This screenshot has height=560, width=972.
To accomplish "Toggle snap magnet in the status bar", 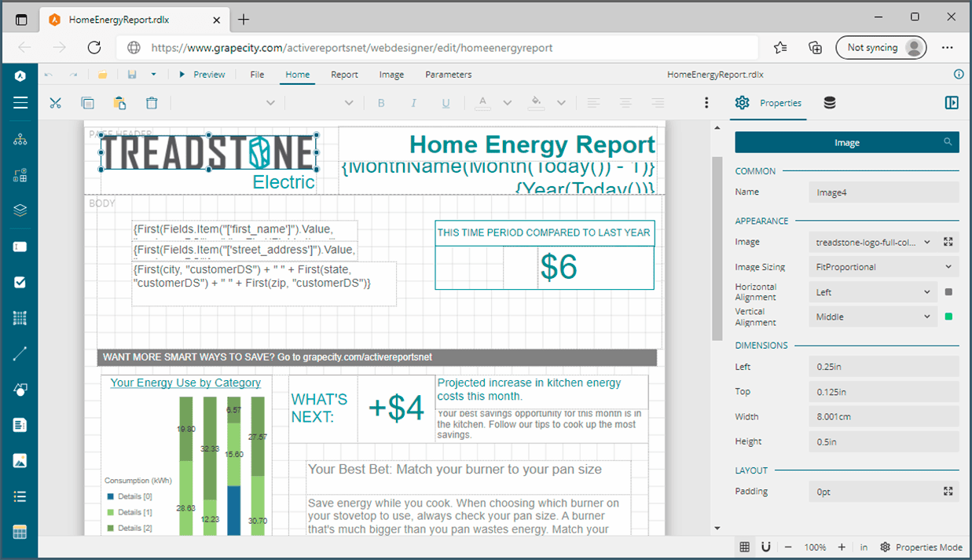I will (x=766, y=547).
